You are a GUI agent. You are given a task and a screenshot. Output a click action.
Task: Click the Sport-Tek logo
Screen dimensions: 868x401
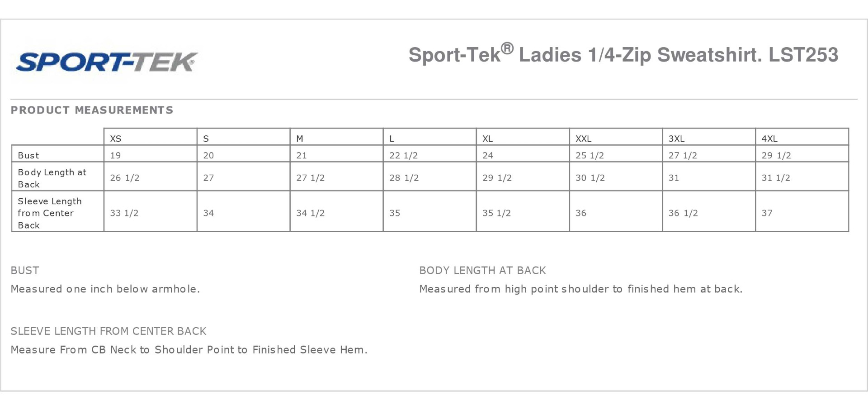(x=107, y=62)
